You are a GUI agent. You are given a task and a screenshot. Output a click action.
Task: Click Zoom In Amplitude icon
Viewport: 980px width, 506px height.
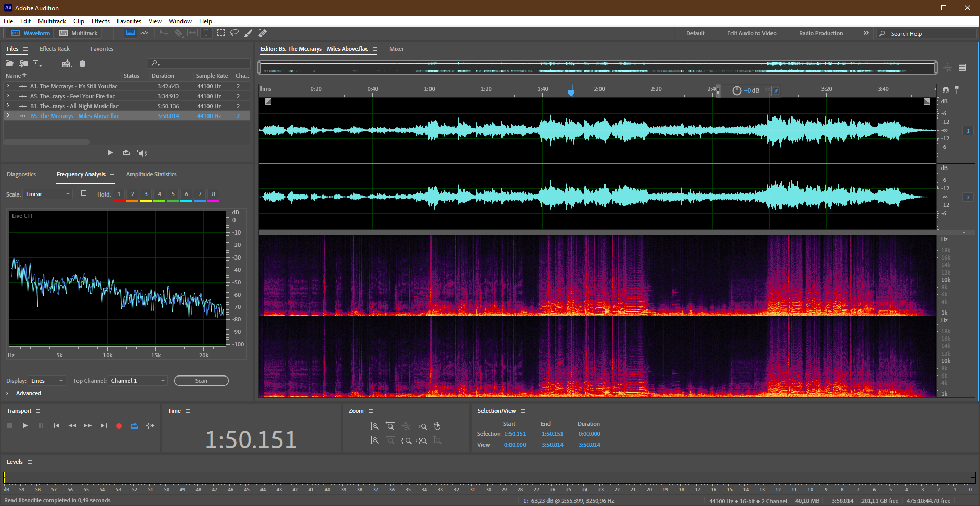click(x=374, y=426)
